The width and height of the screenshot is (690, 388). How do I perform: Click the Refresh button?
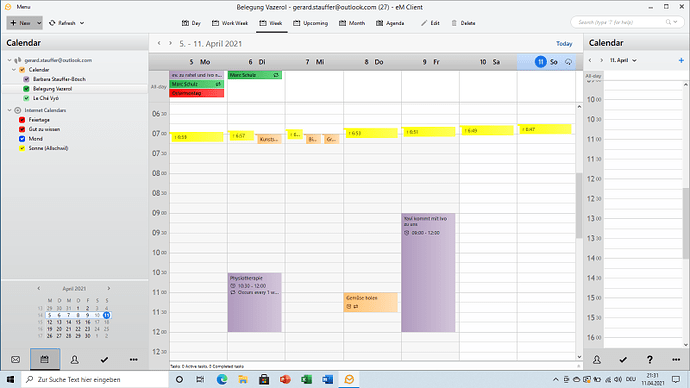[66, 23]
